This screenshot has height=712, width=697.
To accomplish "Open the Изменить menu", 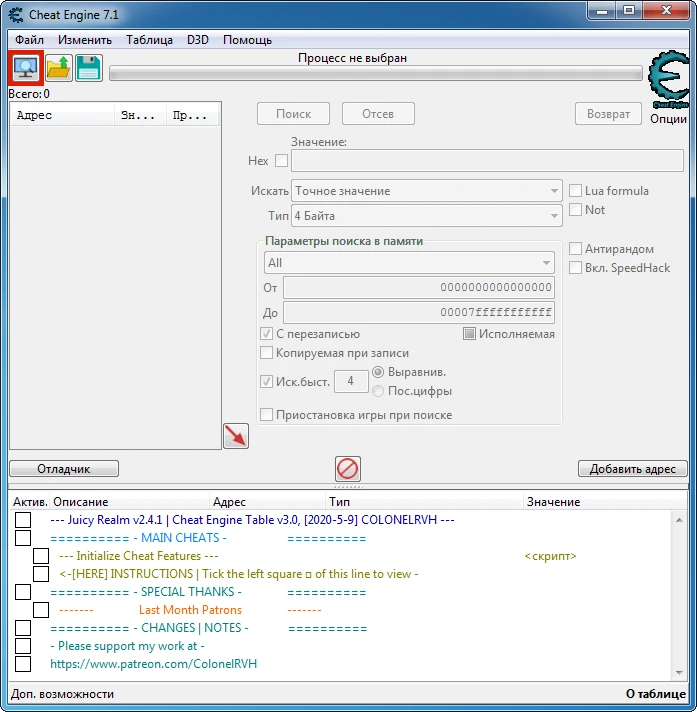I will tap(85, 40).
